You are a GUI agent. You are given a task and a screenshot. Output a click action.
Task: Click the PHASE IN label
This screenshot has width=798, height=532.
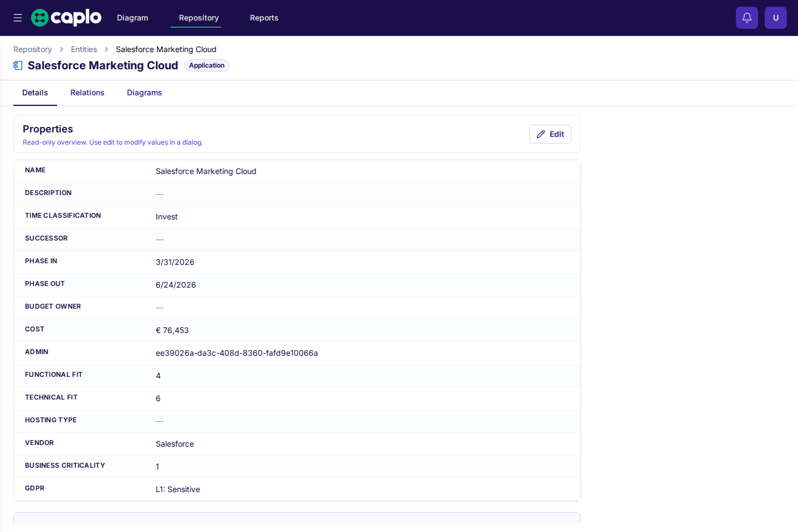41,261
